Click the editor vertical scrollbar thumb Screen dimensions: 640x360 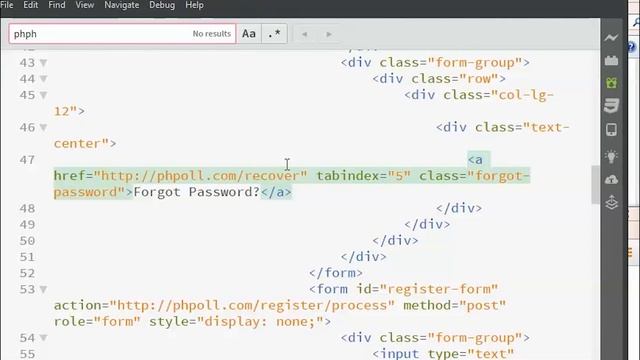(x=596, y=184)
